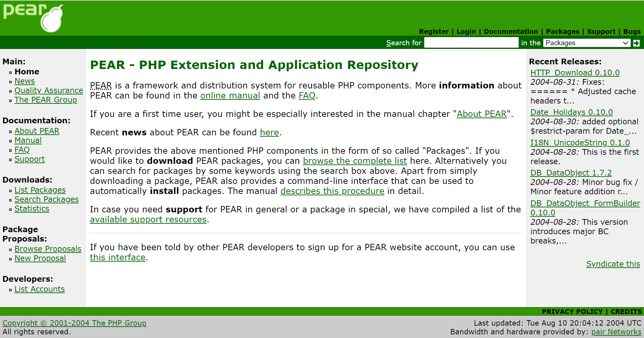644x338 pixels.
Task: Go to Login in the top navigation
Action: 466,31
